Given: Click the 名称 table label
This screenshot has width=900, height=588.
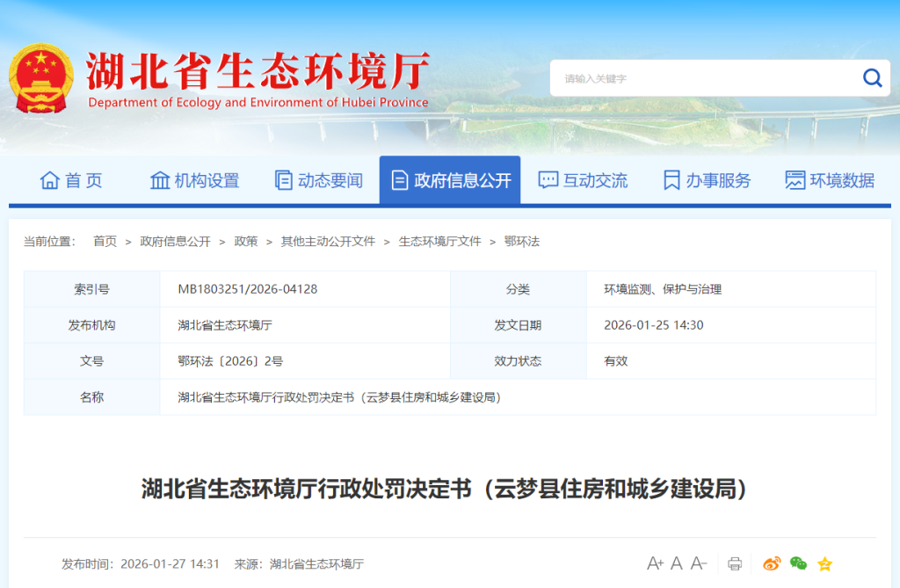Looking at the screenshot, I should tap(91, 397).
